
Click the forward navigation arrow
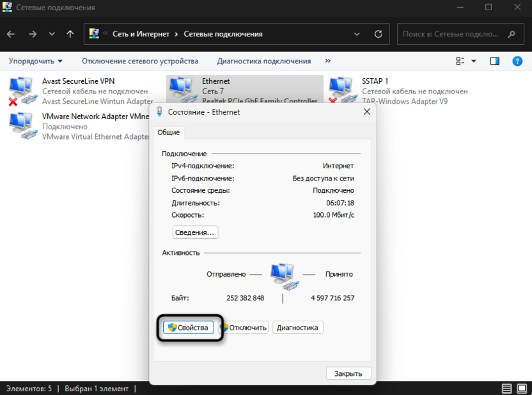click(x=33, y=34)
